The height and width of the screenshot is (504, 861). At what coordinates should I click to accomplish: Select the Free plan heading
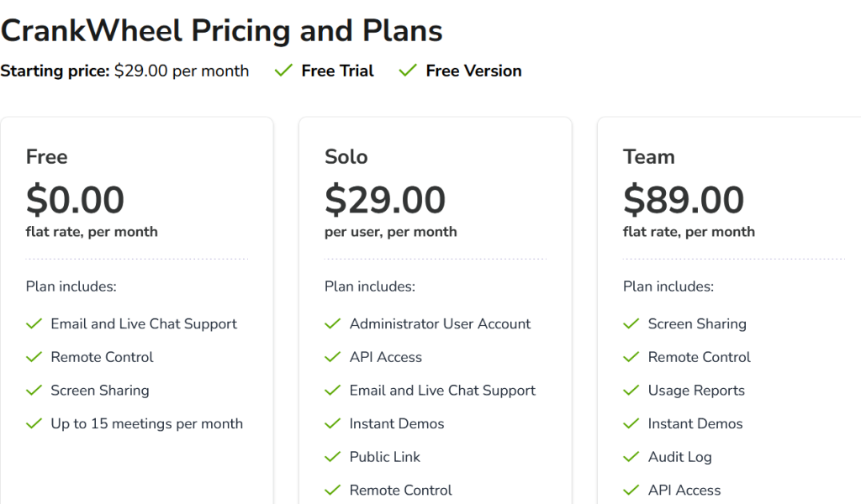[x=47, y=157]
